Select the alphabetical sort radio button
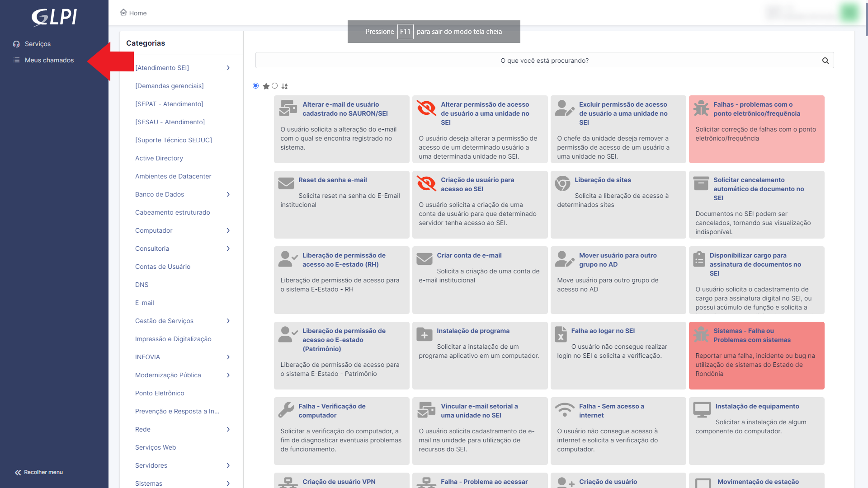The width and height of the screenshot is (868, 488). pos(275,86)
